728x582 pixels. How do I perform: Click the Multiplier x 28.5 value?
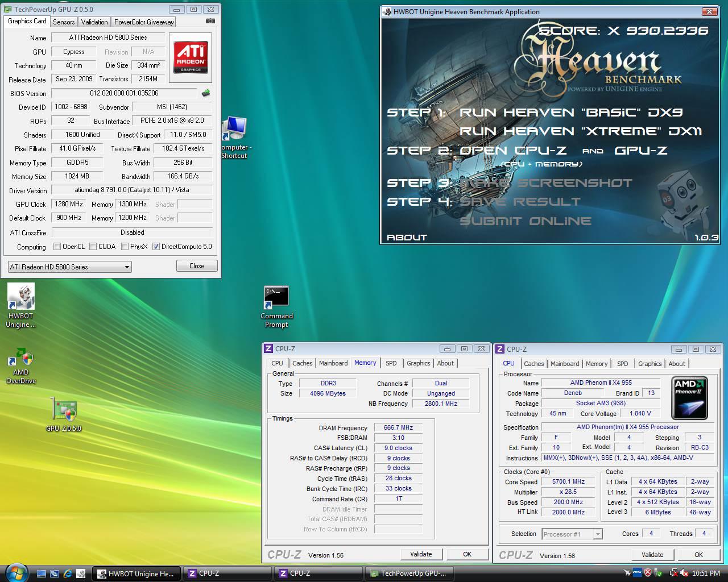coord(568,492)
